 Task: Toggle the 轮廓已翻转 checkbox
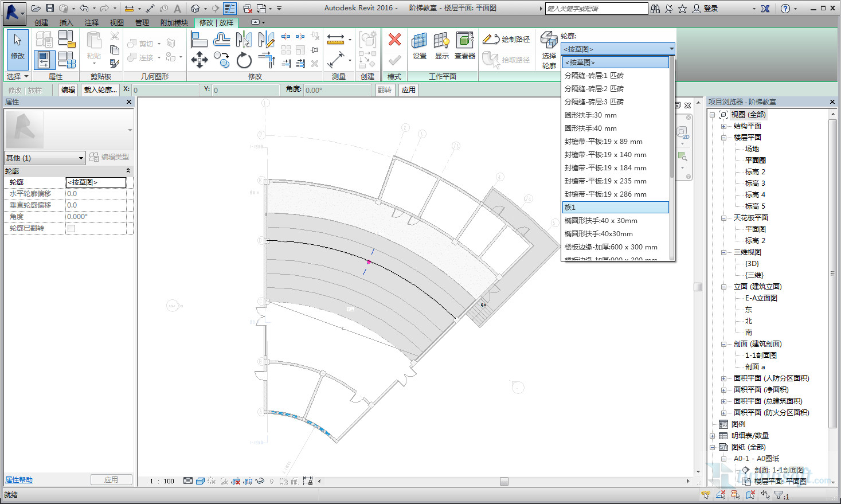tap(71, 228)
